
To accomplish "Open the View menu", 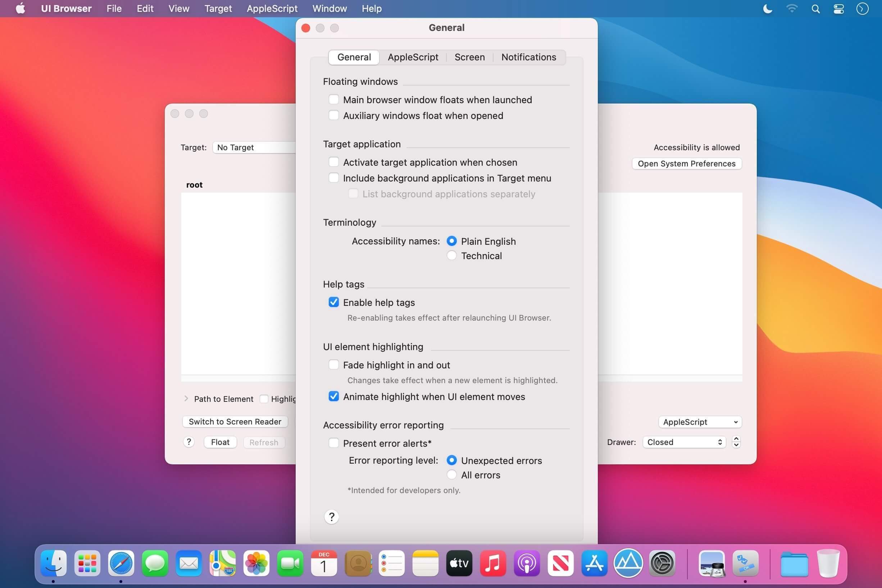I will [179, 9].
